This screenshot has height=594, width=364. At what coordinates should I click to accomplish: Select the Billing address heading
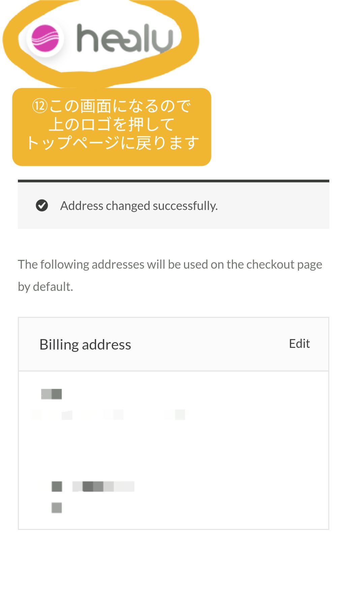85,345
